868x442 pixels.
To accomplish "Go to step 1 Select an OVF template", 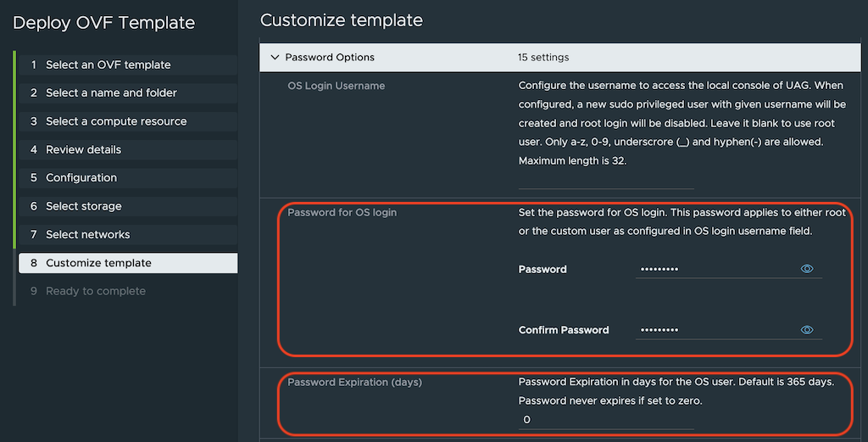I will (x=108, y=64).
